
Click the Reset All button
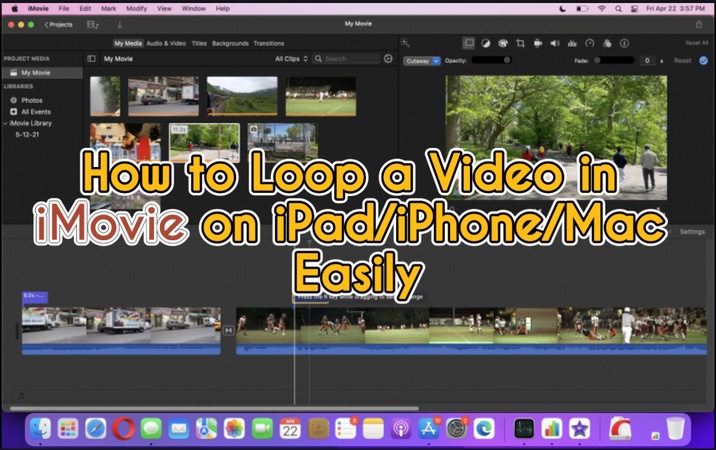tap(696, 43)
